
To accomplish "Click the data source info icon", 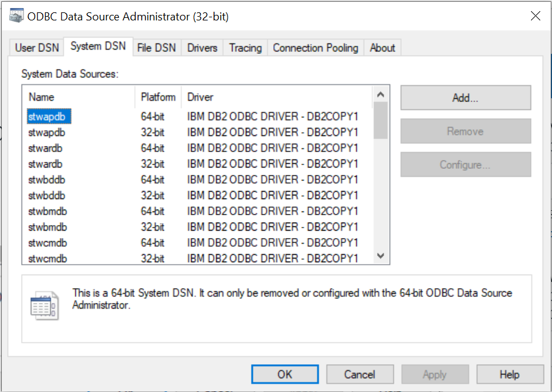I will click(x=45, y=305).
